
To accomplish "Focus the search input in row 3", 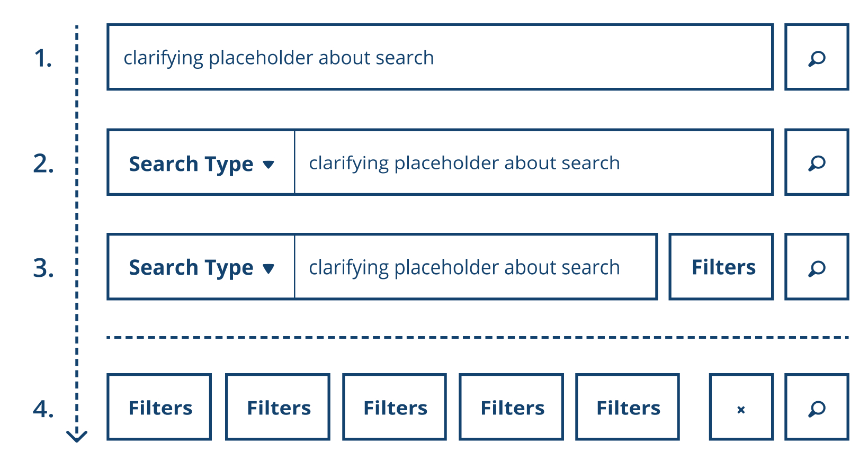I will [475, 267].
